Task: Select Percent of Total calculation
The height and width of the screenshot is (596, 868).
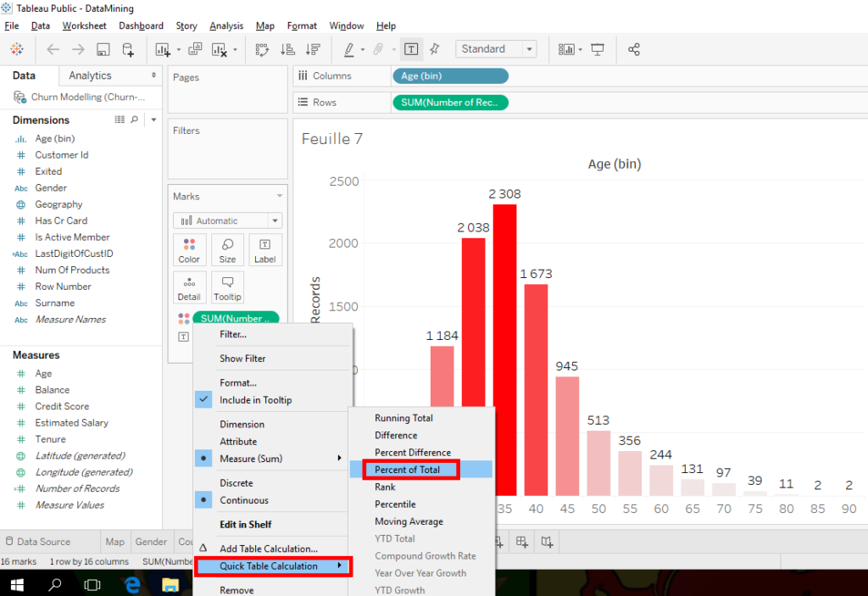Action: [x=409, y=470]
